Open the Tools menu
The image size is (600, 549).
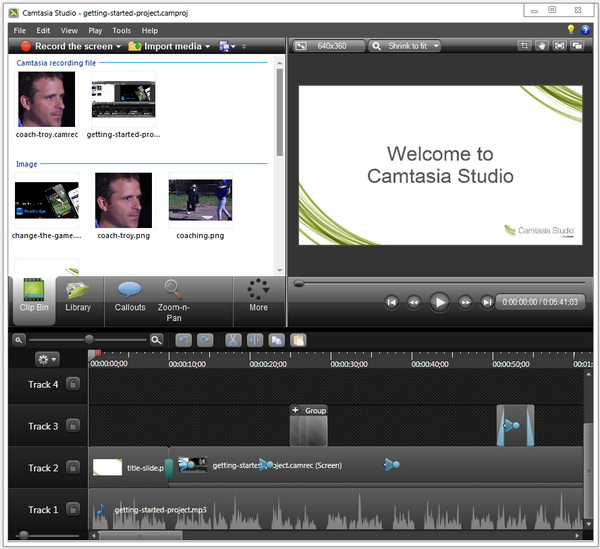tap(121, 31)
